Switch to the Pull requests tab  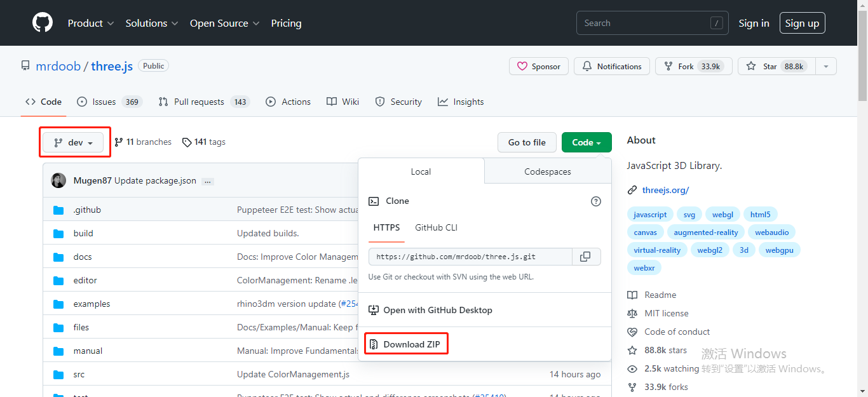click(204, 102)
